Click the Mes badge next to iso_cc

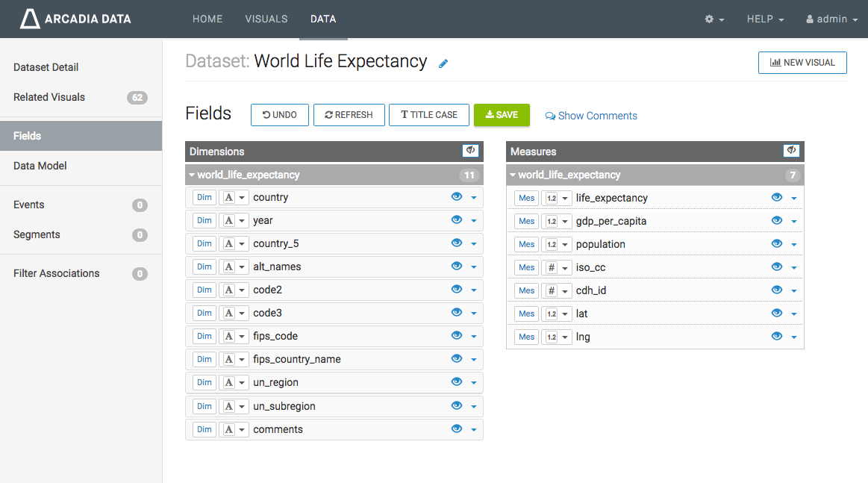point(526,268)
